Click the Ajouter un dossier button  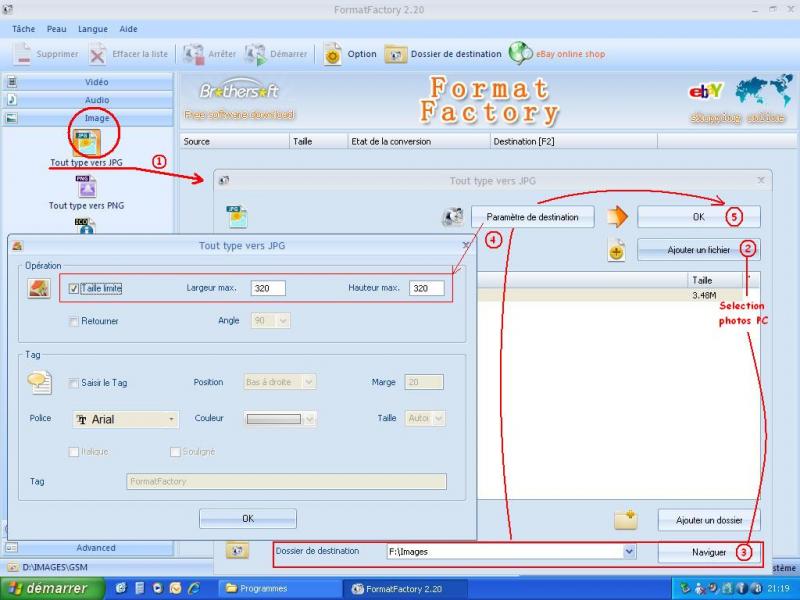[709, 520]
